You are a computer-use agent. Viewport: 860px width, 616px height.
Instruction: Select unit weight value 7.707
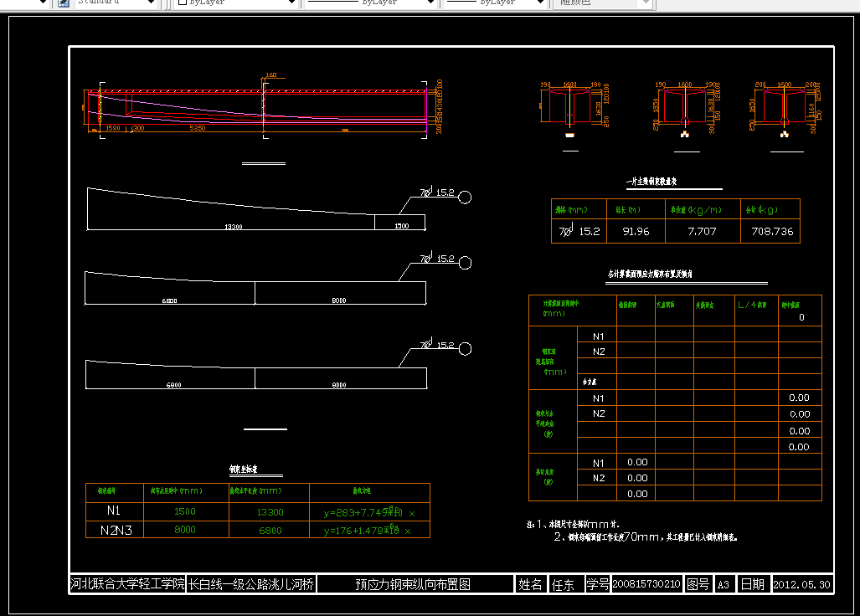pyautogui.click(x=702, y=232)
